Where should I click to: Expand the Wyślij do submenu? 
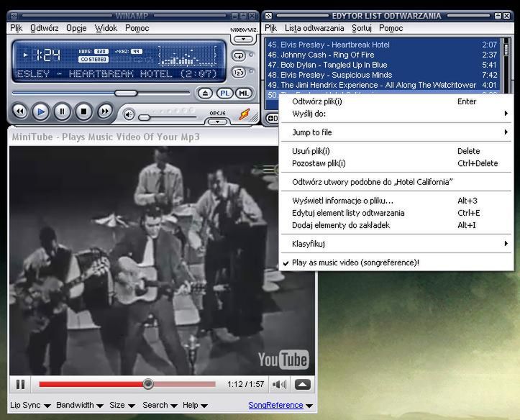pyautogui.click(x=396, y=114)
